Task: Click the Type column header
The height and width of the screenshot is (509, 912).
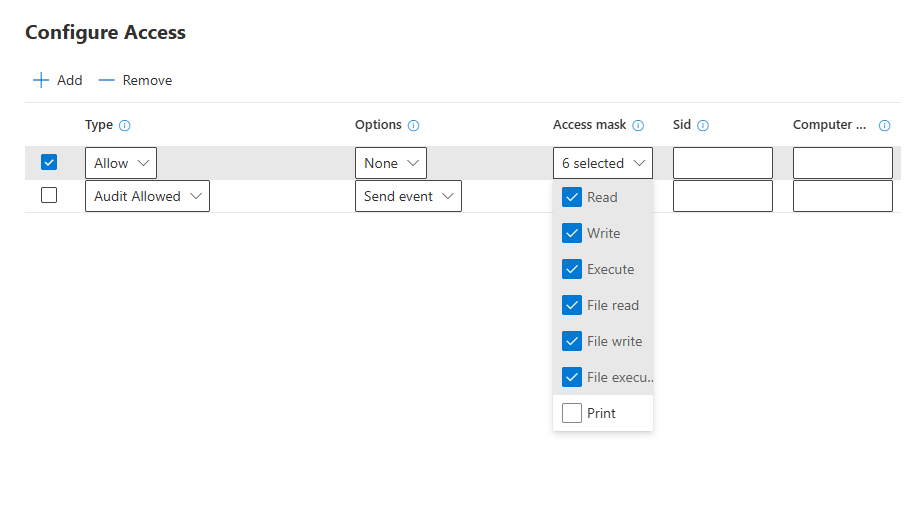Action: 99,124
